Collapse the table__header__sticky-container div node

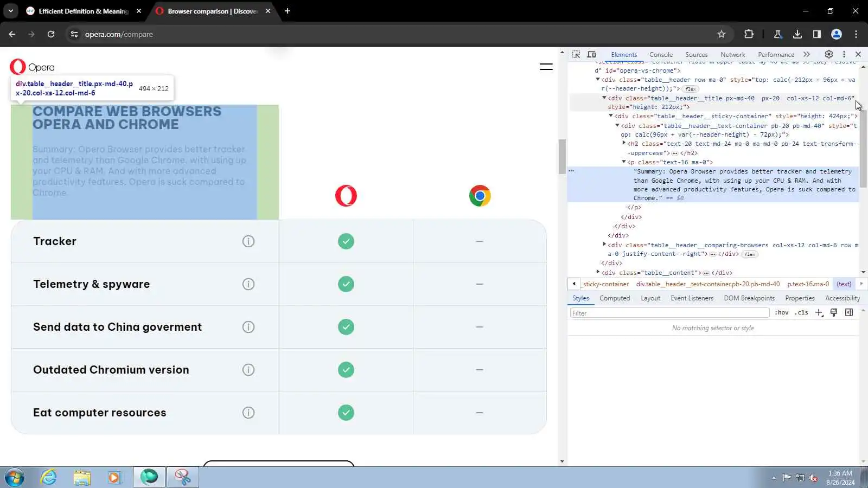(x=611, y=116)
